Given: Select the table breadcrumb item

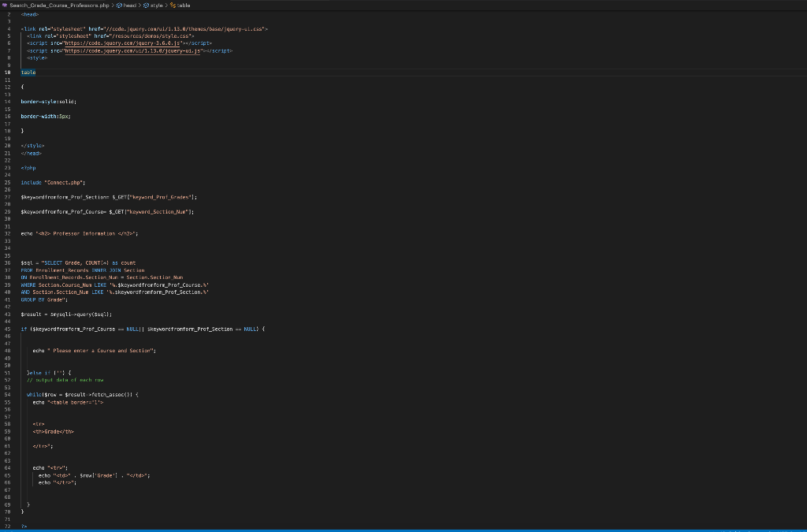Looking at the screenshot, I should click(x=184, y=6).
